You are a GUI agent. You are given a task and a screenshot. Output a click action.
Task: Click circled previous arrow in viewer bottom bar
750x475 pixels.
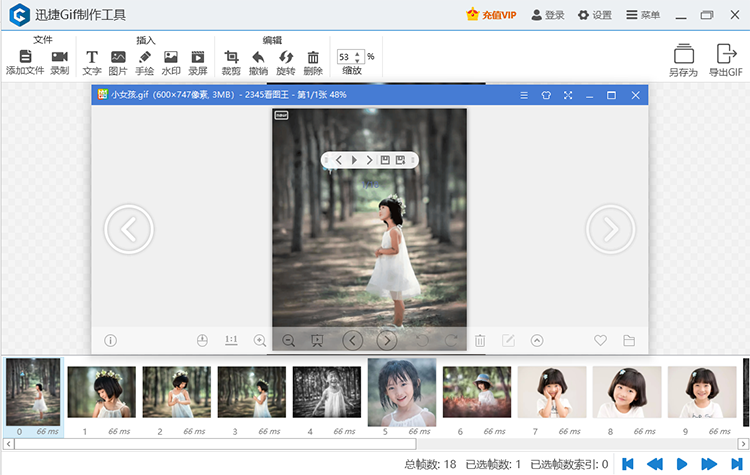(353, 341)
